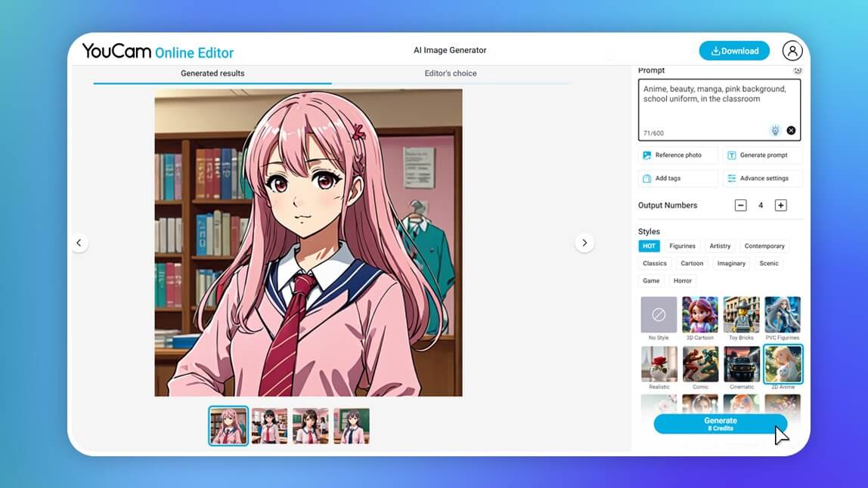This screenshot has width=868, height=488.
Task: Click the main generated anime image
Action: point(308,243)
